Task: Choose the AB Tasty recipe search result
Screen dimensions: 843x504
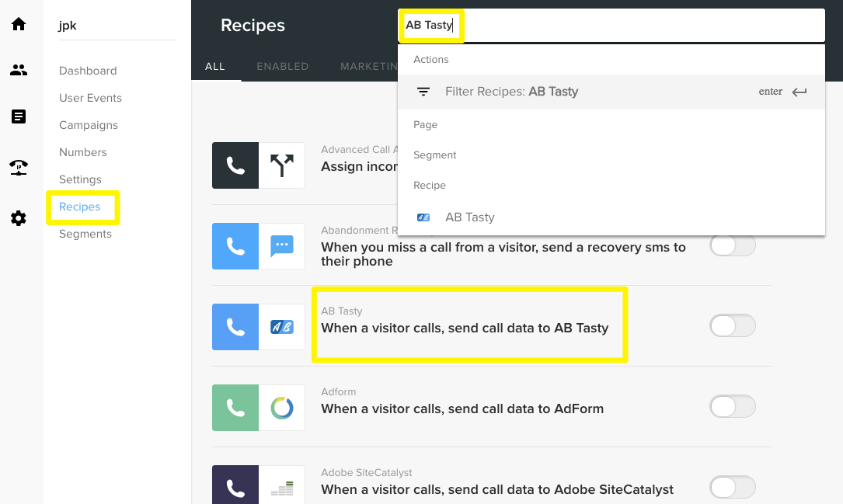Action: (611, 217)
